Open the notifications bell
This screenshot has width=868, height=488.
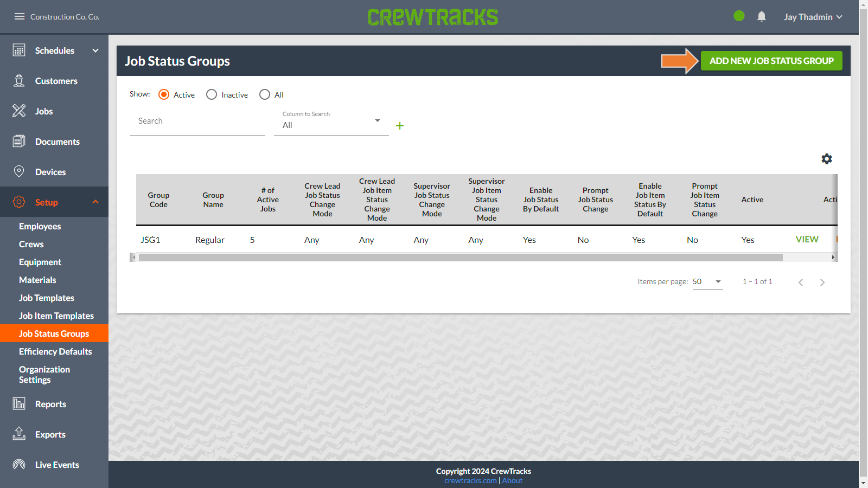762,16
